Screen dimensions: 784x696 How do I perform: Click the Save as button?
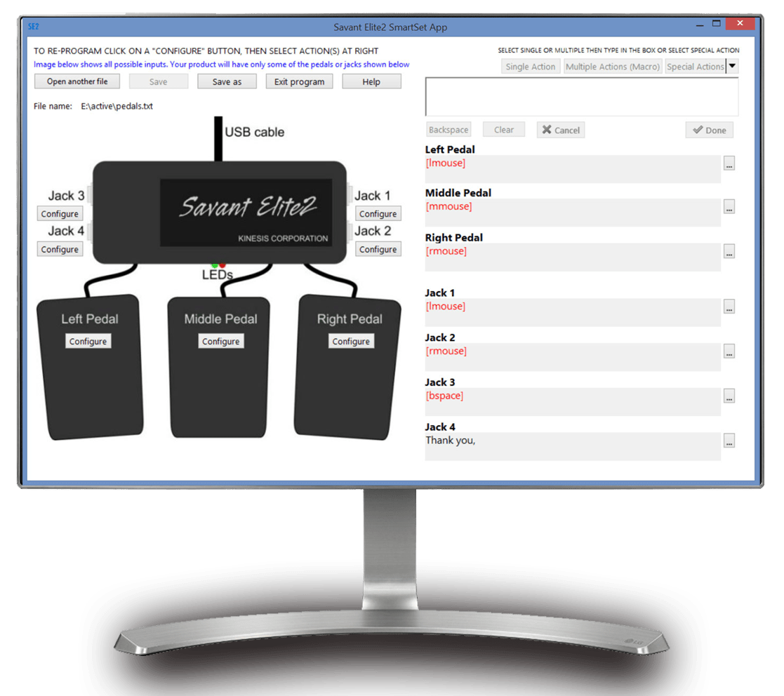point(227,81)
